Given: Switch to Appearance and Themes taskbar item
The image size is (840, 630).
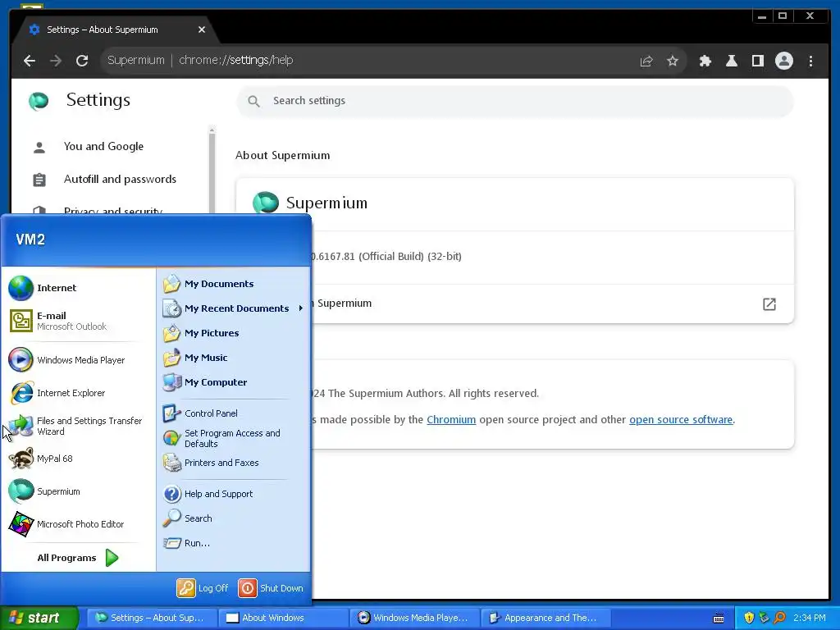Looking at the screenshot, I should [x=546, y=619].
